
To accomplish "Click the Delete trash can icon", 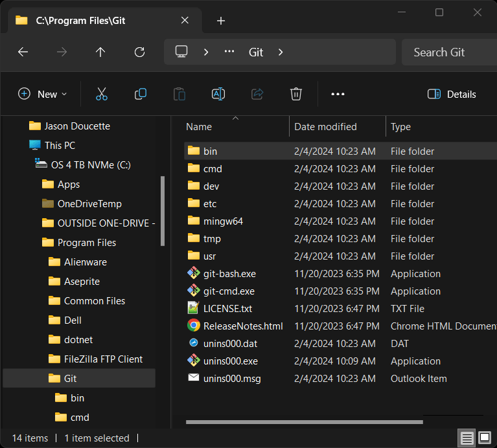I will click(295, 94).
